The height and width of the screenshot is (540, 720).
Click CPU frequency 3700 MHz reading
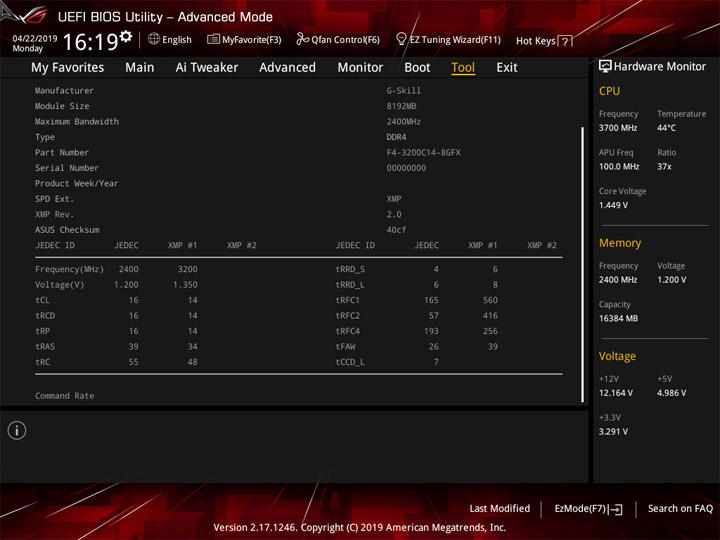618,128
